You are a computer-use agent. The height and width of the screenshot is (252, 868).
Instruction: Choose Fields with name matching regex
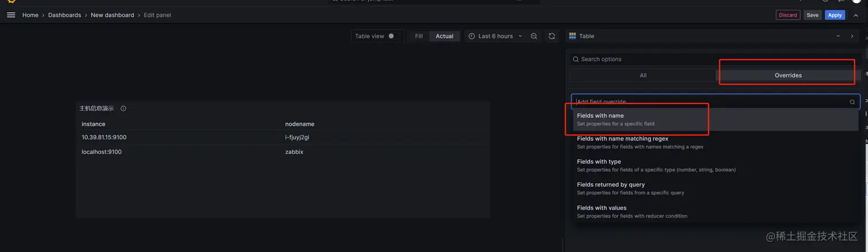[x=715, y=142]
